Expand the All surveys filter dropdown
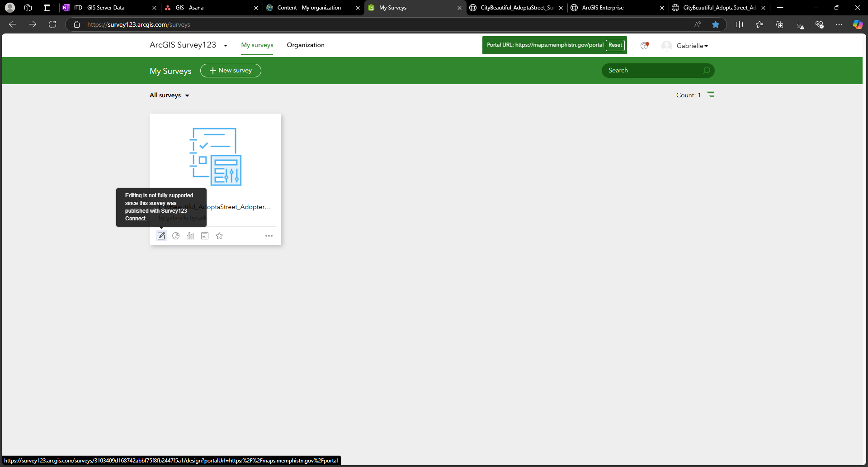 coord(187,95)
